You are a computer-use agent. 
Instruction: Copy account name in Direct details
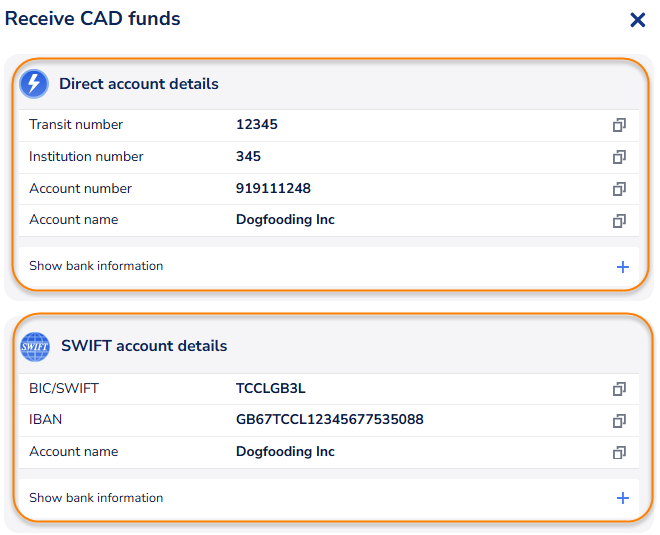pyautogui.click(x=619, y=220)
